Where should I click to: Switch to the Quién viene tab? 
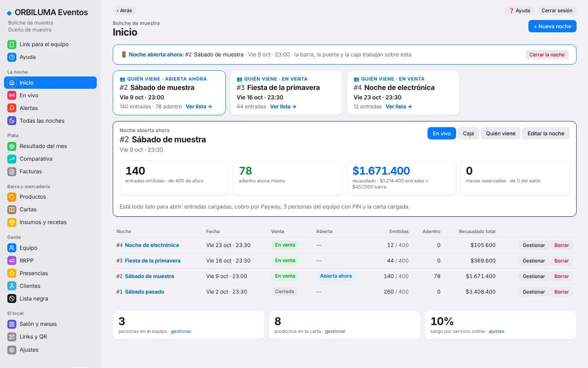(x=501, y=133)
